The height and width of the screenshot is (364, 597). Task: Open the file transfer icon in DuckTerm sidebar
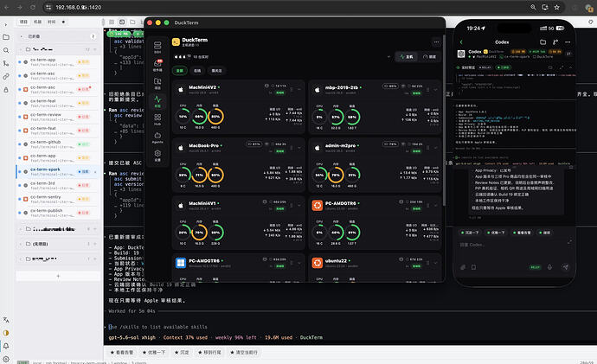157,81
